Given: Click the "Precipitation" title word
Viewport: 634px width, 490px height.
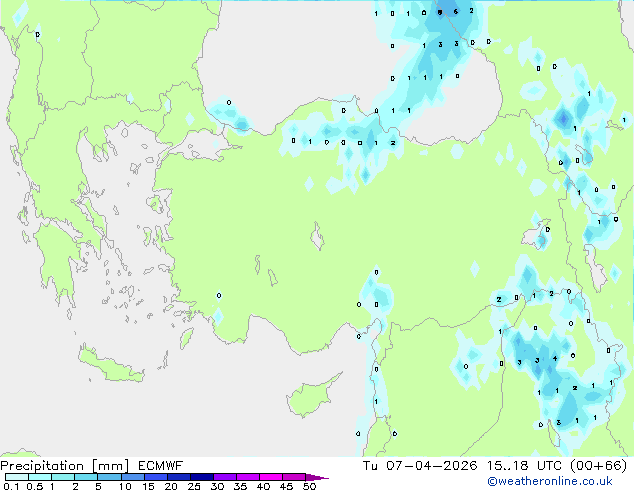Looking at the screenshot, I should (42, 466).
